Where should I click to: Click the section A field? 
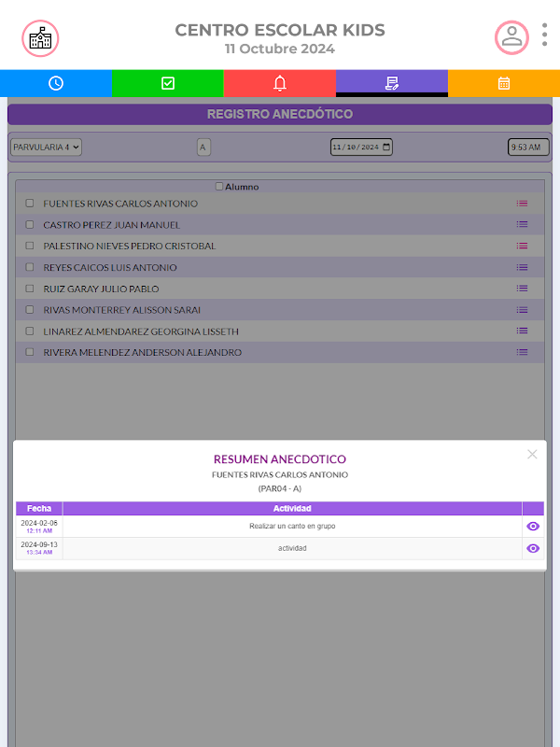tap(203, 148)
